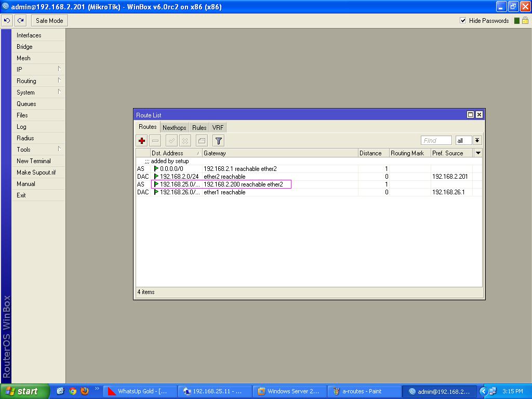Click the padlock icon near Hide Passwords
Screen dimensions: 532x399
(525, 21)
